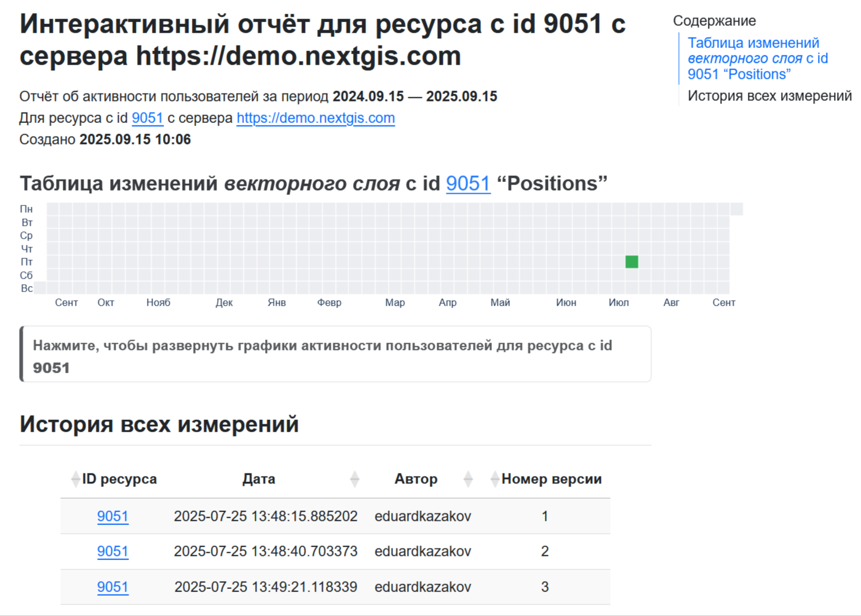Open 9051 link in version 1 row
Viewport: 861px width, 616px height.
click(x=113, y=516)
